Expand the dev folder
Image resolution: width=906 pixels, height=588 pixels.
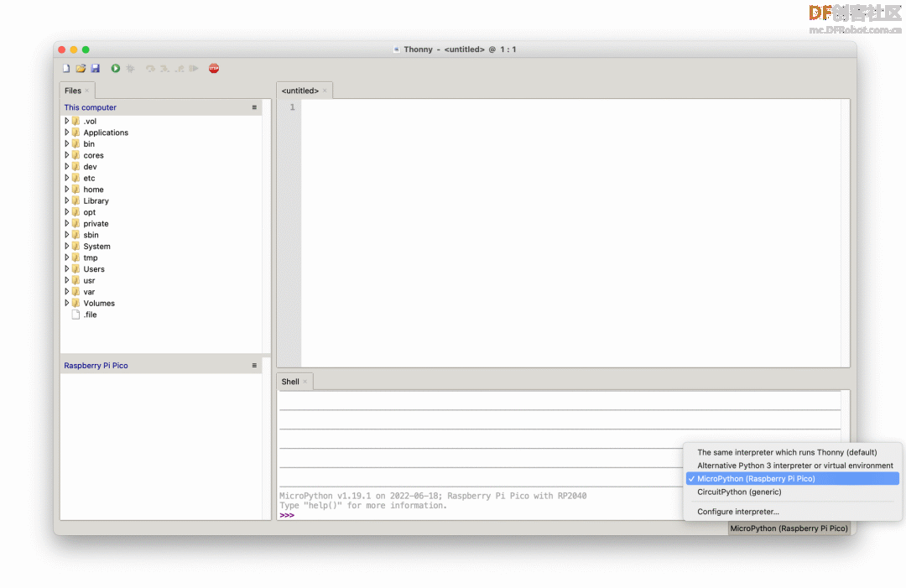coord(66,166)
